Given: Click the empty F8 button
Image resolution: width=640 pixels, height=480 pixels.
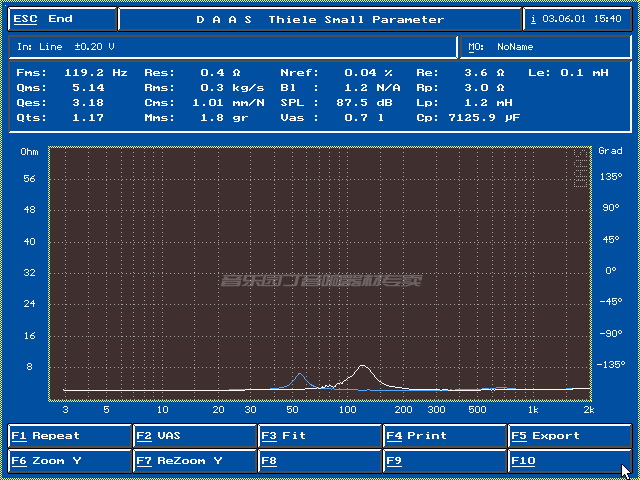Looking at the screenshot, I should (319, 461).
